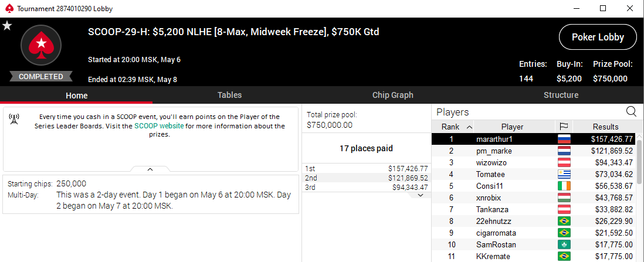Click the flag column header icon
This screenshot has width=644, height=262.
click(x=564, y=127)
